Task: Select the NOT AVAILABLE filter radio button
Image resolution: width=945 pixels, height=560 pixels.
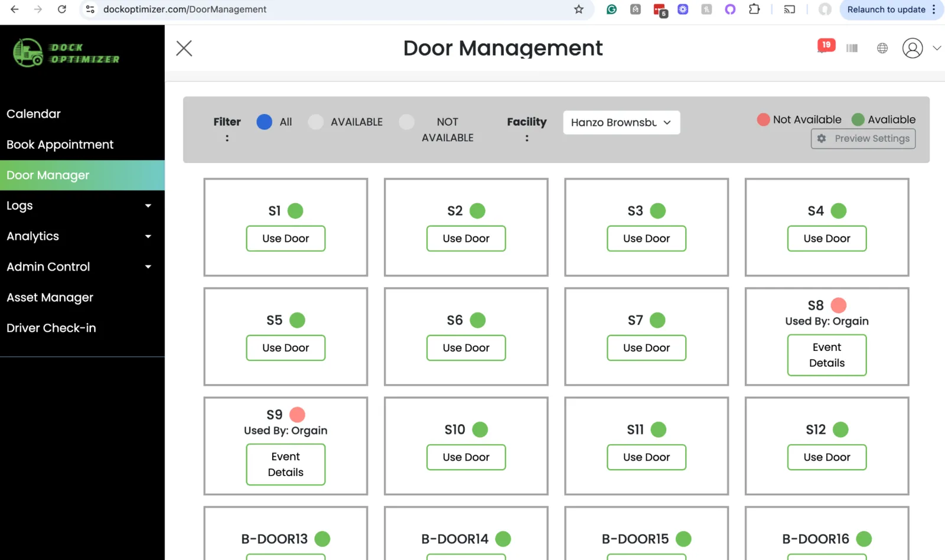Action: (x=407, y=122)
